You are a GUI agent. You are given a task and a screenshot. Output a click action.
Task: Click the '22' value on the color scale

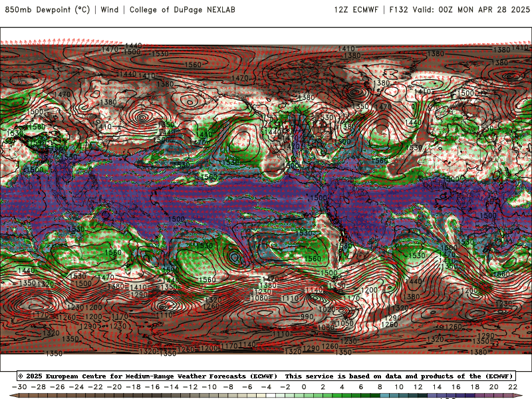point(513,387)
